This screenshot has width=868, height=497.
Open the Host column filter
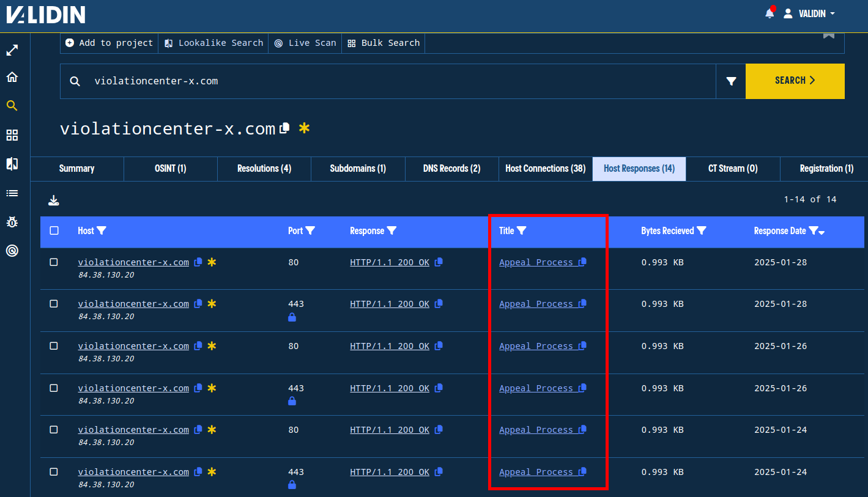(102, 230)
